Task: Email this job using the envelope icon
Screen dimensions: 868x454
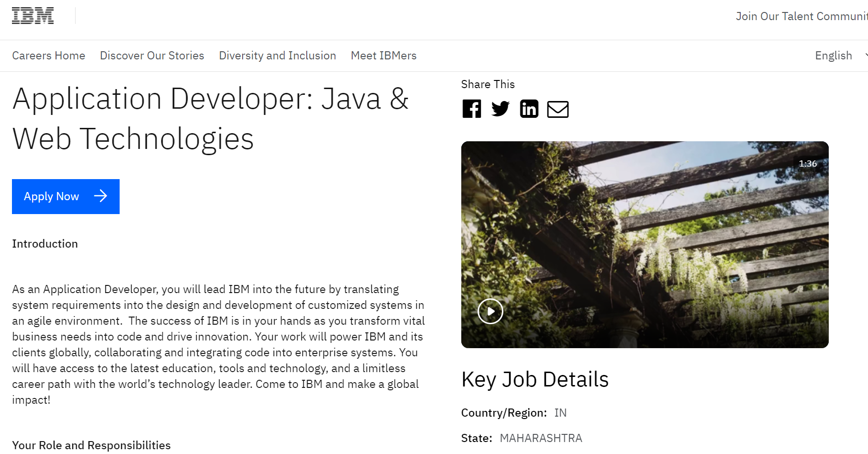Action: click(557, 109)
